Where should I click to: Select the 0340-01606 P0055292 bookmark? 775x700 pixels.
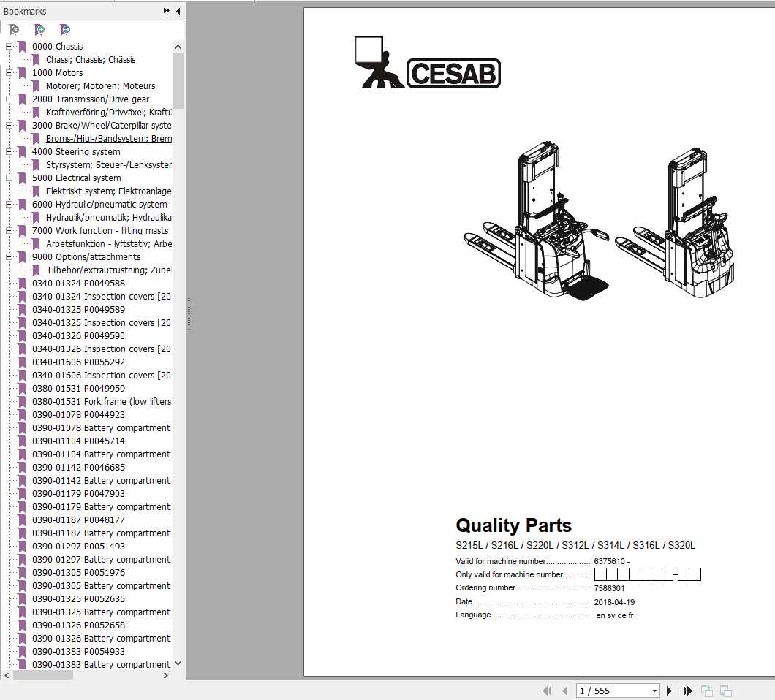78,362
